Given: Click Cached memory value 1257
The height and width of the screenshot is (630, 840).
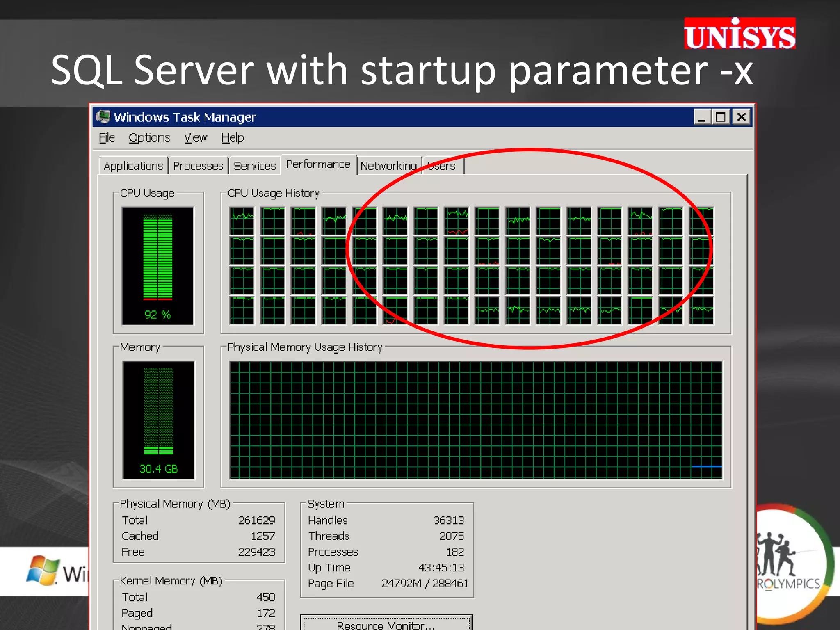Looking at the screenshot, I should (262, 536).
